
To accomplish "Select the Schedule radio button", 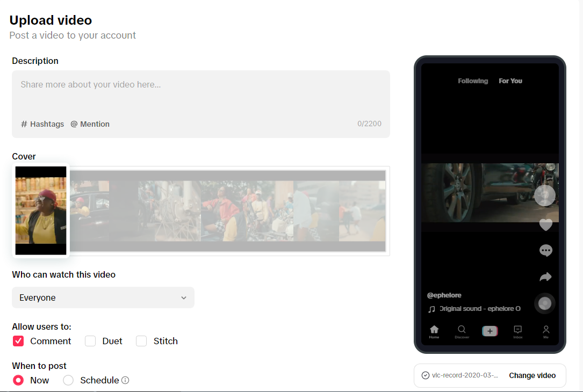I will coord(68,380).
